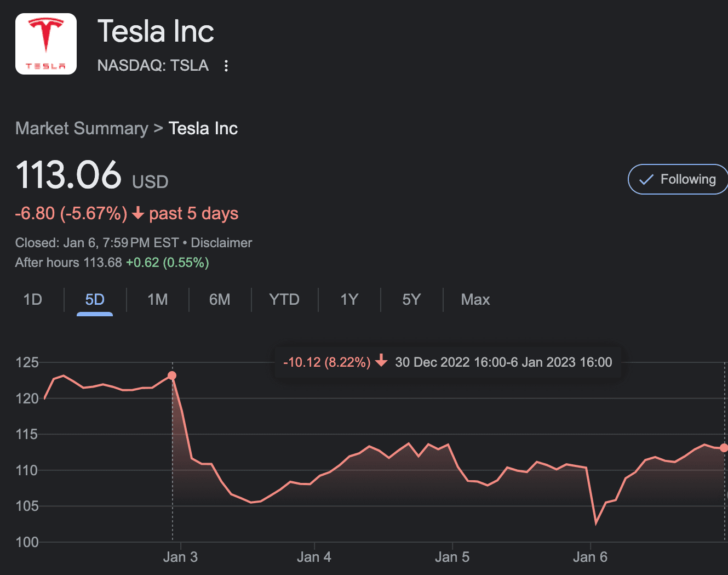Click the Jan 6 price dip on the chart
The image size is (728, 575).
point(596,522)
